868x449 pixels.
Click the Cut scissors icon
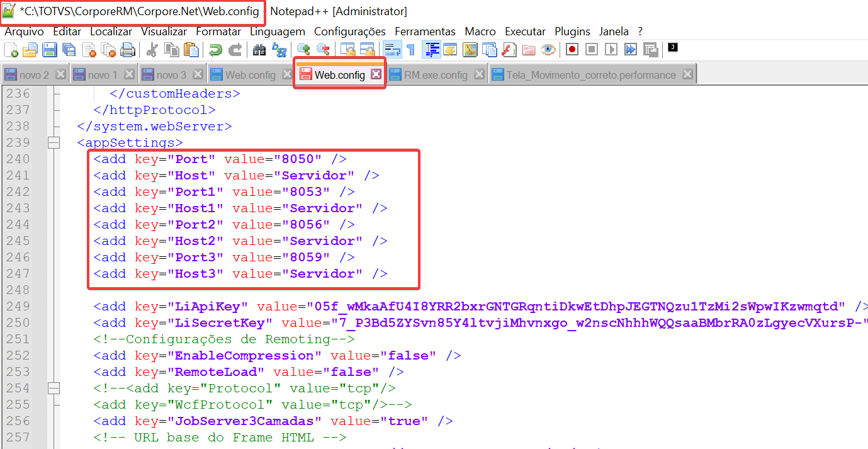click(152, 49)
